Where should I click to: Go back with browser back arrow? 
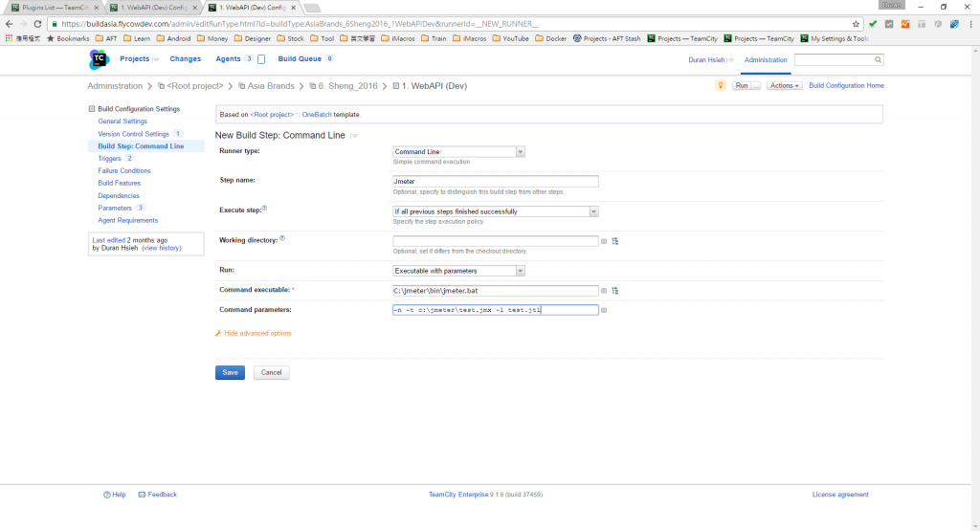[9, 24]
